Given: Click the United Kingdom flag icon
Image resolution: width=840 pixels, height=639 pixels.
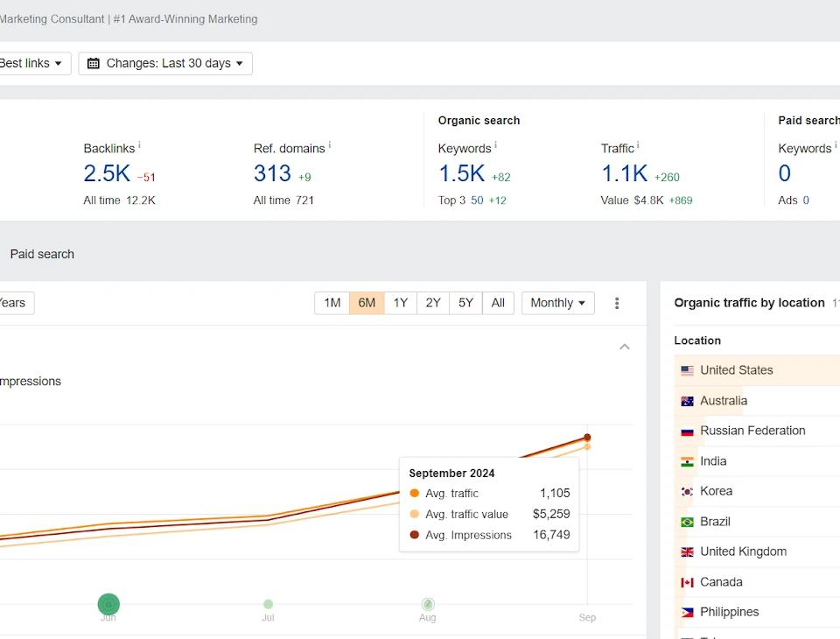Looking at the screenshot, I should point(688,552).
